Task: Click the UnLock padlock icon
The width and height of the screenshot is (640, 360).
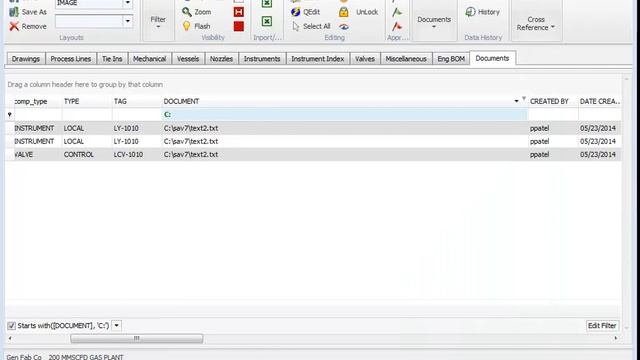Action: pos(344,12)
